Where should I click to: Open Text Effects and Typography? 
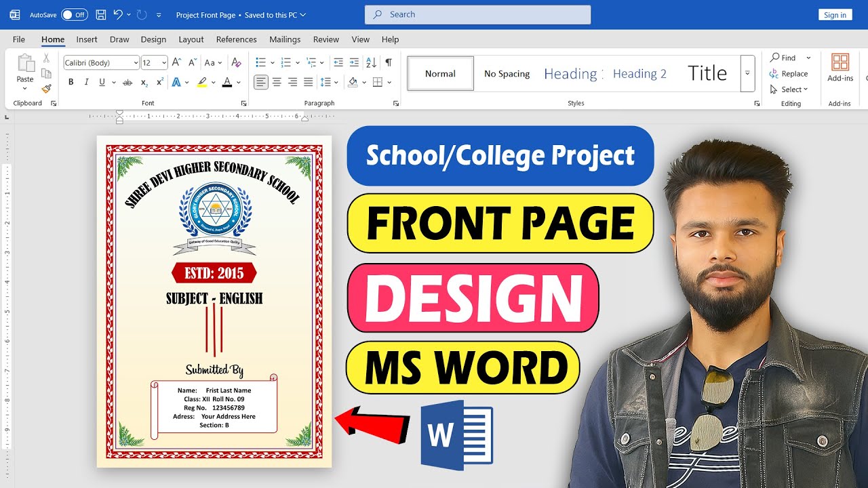tap(177, 82)
